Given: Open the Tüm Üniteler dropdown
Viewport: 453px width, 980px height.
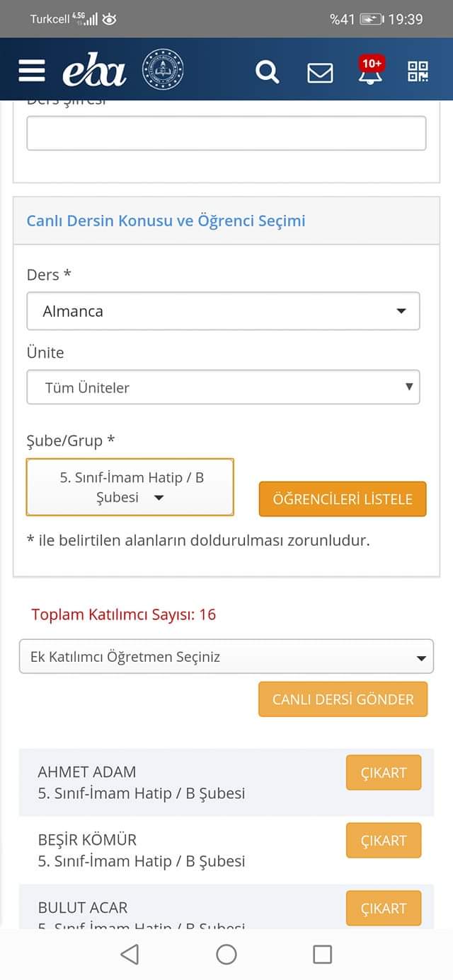Looking at the screenshot, I should (223, 387).
